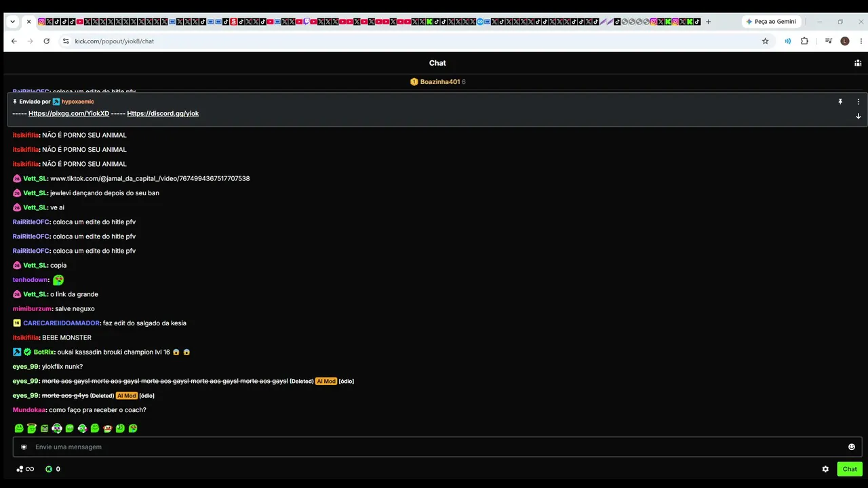Viewport: 868px width, 488px height.
Task: Open the green Kicks balance icon
Action: [49, 469]
